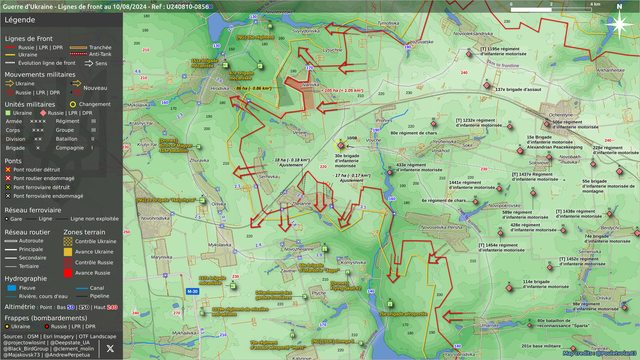Click the Frappes Ukraine legend dot
The height and width of the screenshot is (360, 640).
(7, 327)
